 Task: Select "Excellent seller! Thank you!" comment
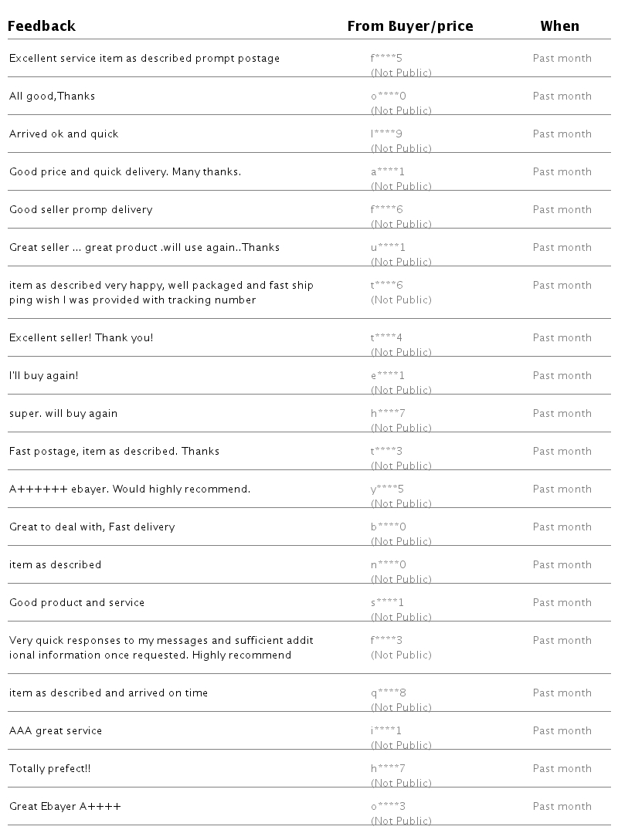pos(81,338)
